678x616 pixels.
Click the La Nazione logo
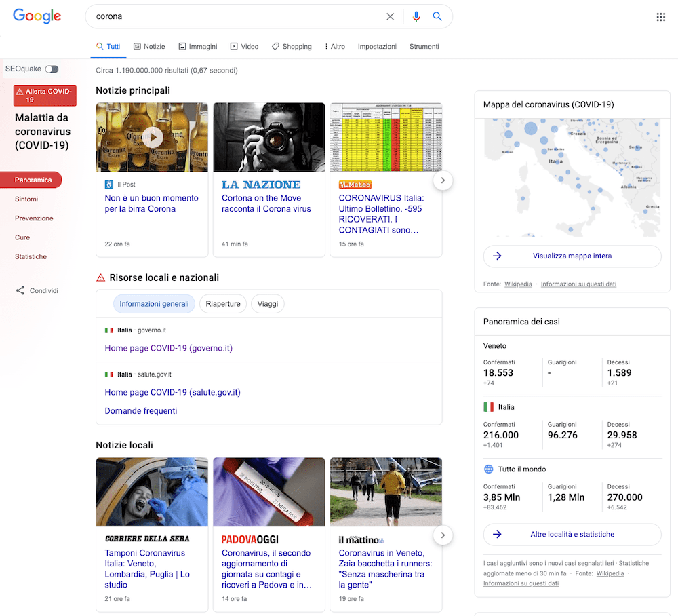(261, 185)
